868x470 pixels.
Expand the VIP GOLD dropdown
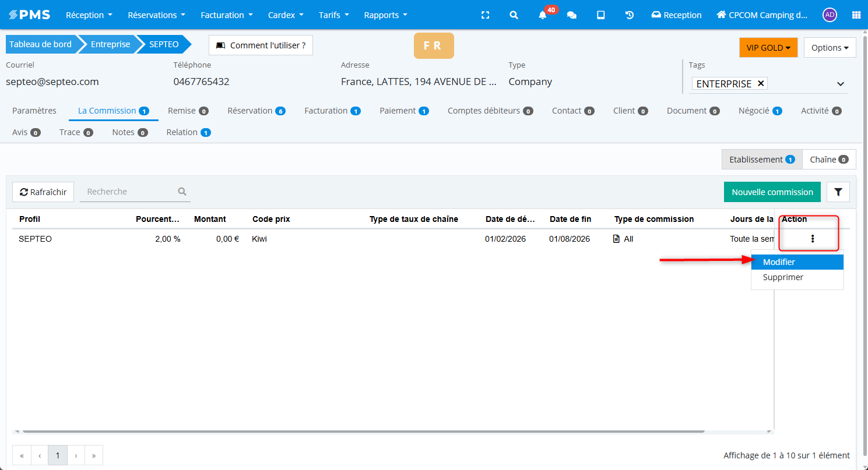pyautogui.click(x=768, y=48)
